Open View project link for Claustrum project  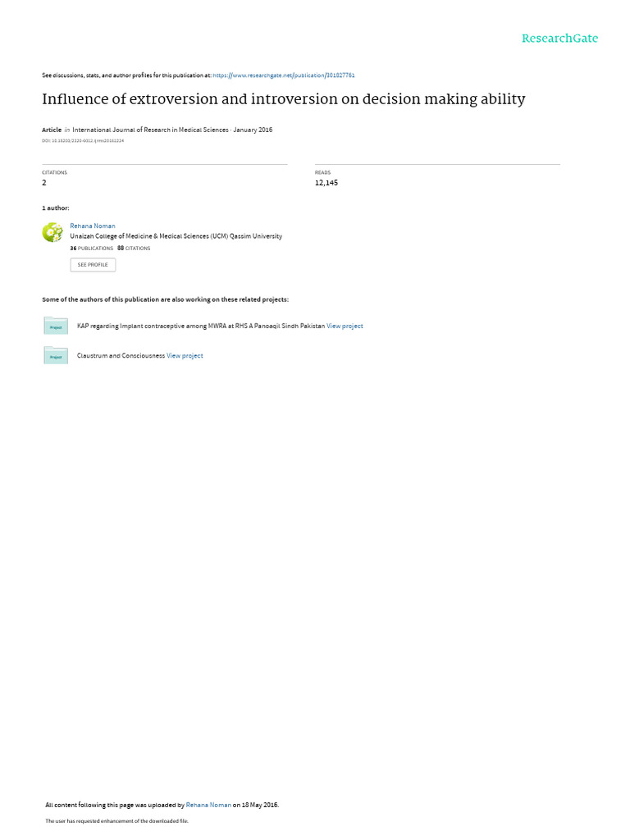point(185,356)
